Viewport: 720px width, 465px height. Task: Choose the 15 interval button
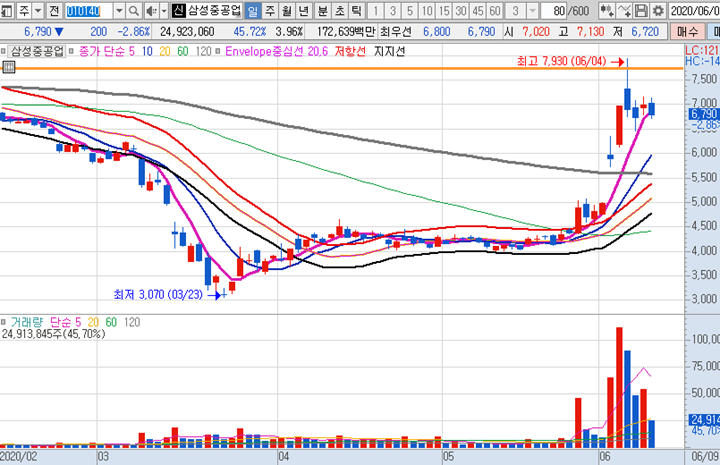(444, 11)
